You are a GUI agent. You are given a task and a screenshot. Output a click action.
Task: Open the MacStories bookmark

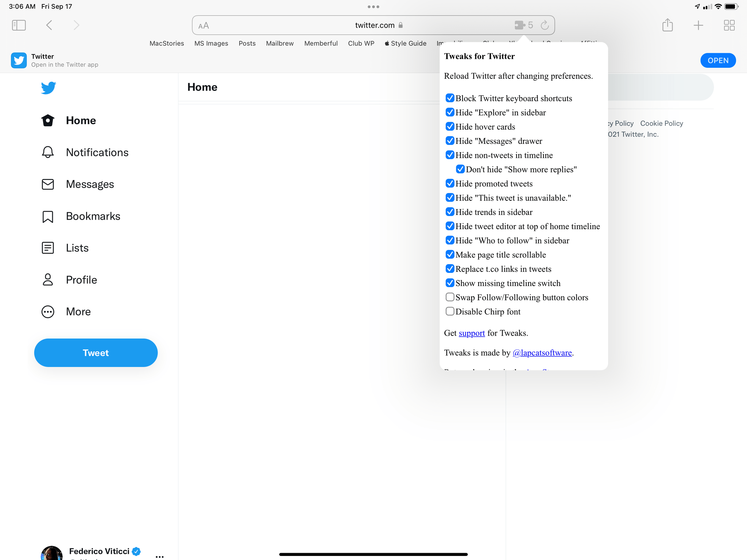pos(167,43)
